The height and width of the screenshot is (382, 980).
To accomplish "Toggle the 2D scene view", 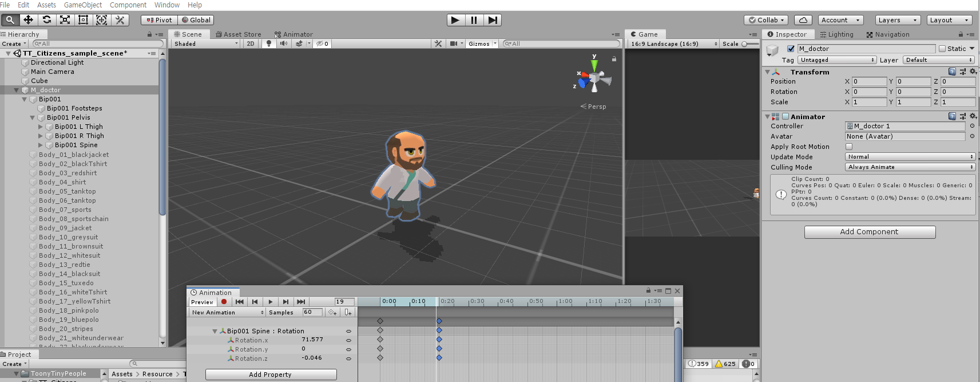I will (x=251, y=44).
